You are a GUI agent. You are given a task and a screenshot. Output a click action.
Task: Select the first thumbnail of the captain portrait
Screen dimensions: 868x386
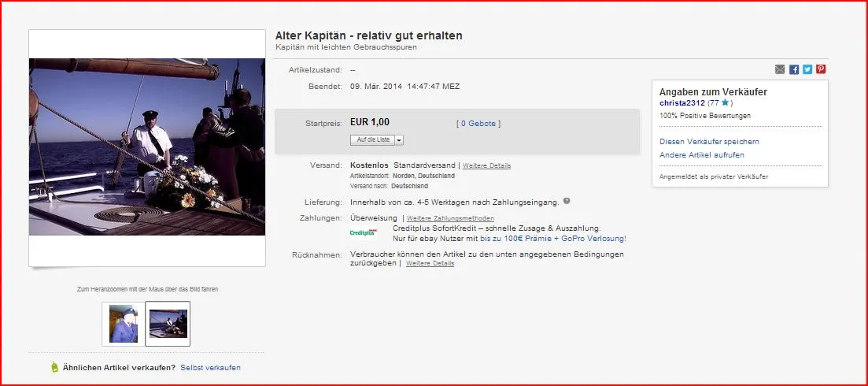click(124, 323)
